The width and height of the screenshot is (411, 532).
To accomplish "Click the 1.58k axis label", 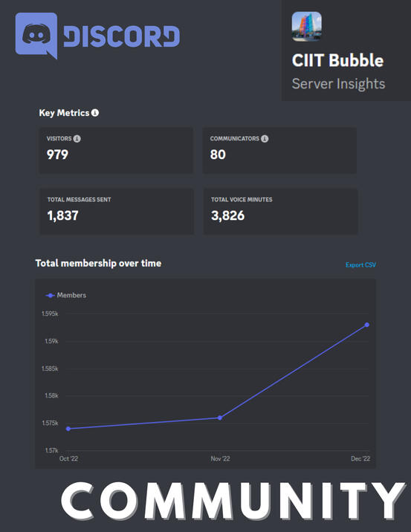I will (x=51, y=395).
